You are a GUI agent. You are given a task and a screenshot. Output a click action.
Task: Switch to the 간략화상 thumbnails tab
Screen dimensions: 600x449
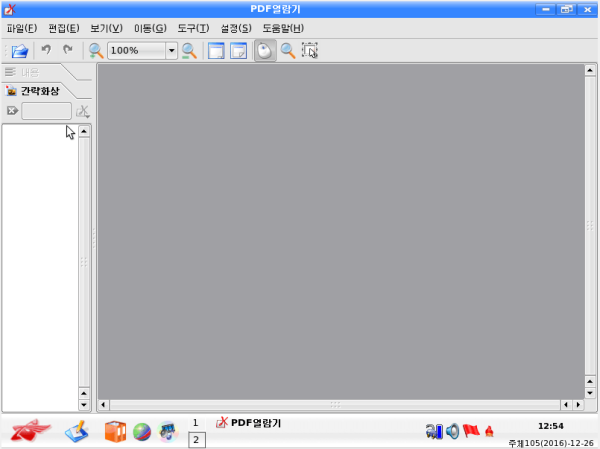coord(38,91)
